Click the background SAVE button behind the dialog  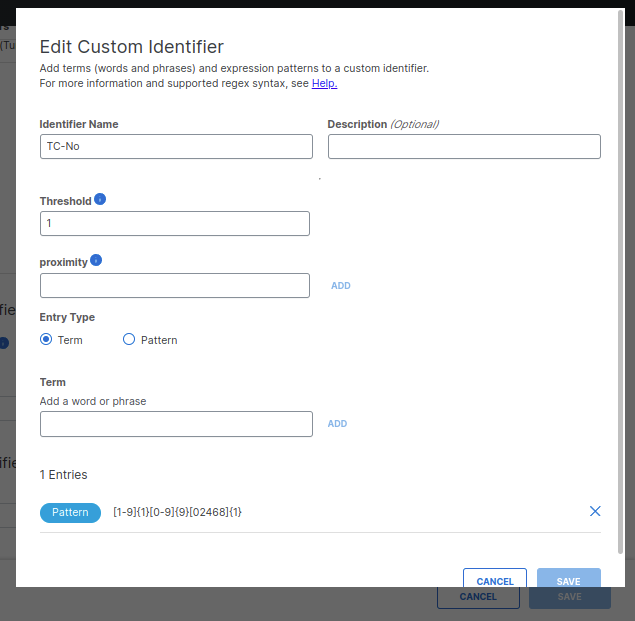(x=569, y=598)
